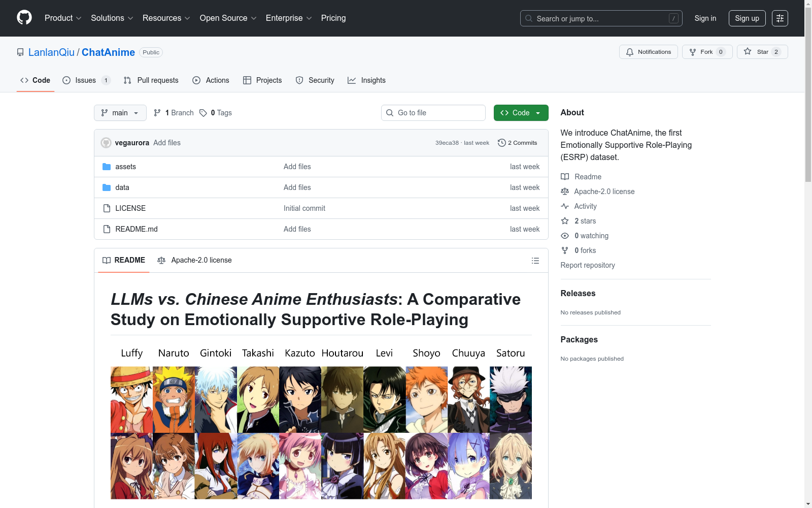
Task: Open commit history via the clock icon
Action: pos(501,143)
